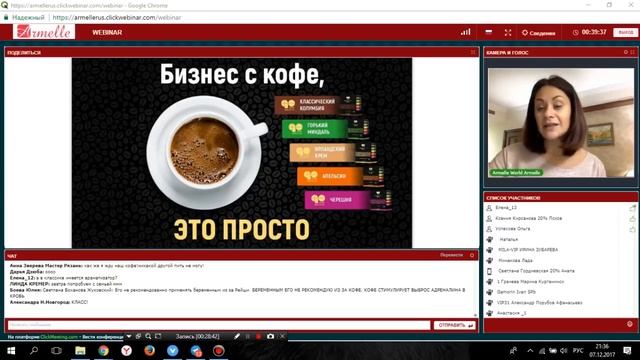
Task: Leave the webinar with the Выход button
Action: point(625,32)
